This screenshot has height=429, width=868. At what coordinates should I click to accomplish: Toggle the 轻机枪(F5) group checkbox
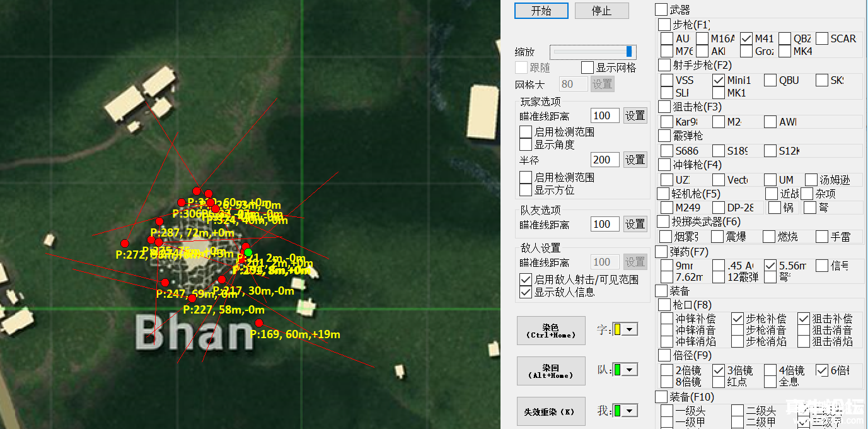(x=663, y=194)
